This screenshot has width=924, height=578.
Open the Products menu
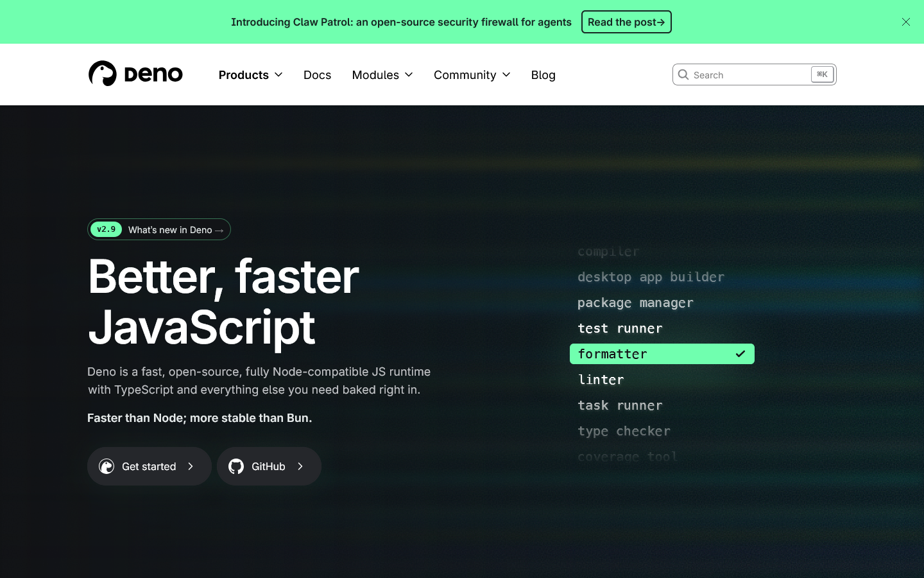click(250, 74)
